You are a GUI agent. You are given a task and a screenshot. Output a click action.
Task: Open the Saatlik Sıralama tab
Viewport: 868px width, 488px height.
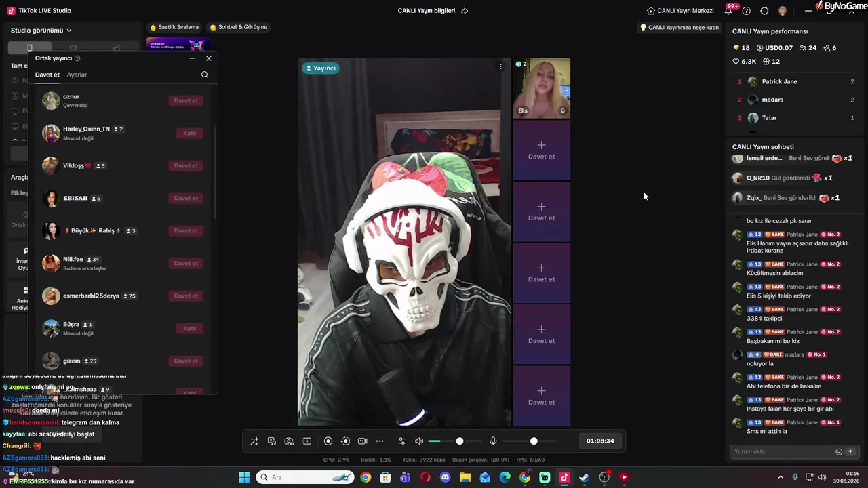174,27
